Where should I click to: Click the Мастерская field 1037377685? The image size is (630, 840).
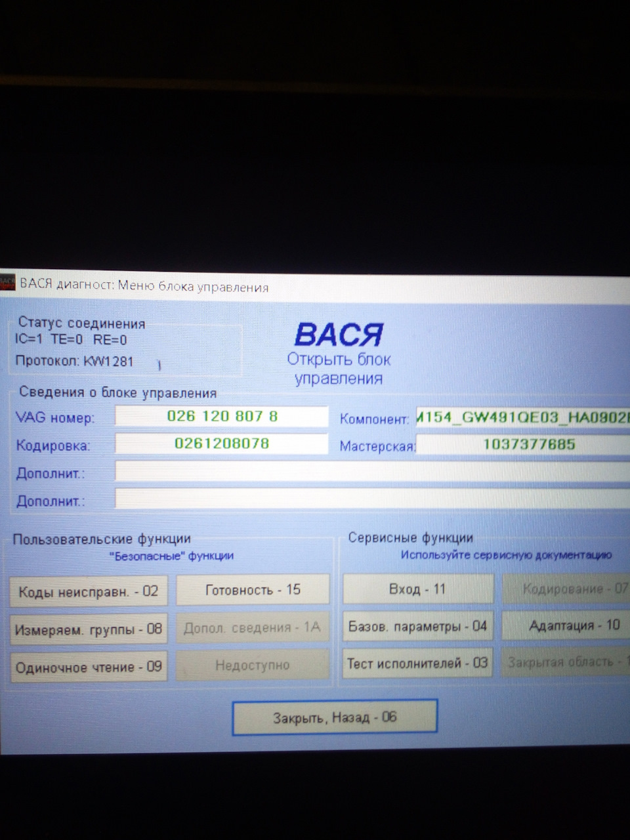523,445
